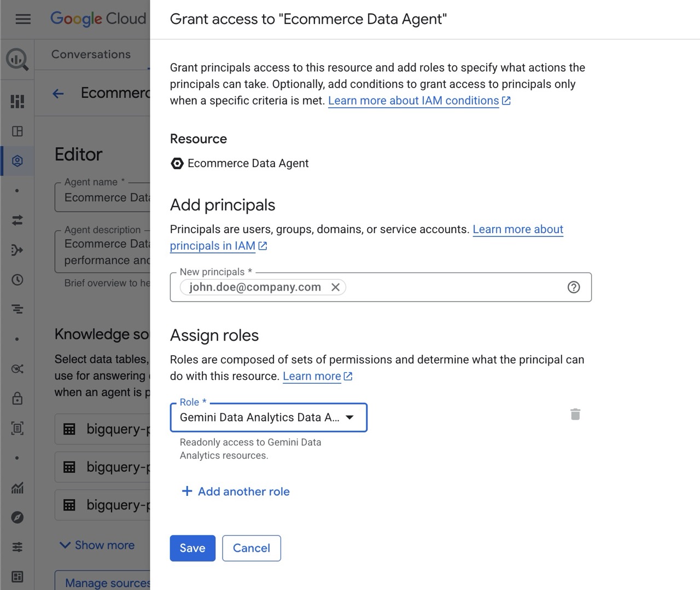Switch to the Conversations tab
Image resolution: width=700 pixels, height=590 pixels.
tap(91, 54)
